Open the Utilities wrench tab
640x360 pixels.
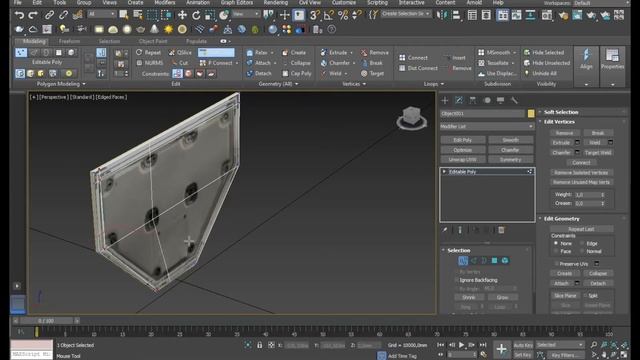pyautogui.click(x=514, y=100)
